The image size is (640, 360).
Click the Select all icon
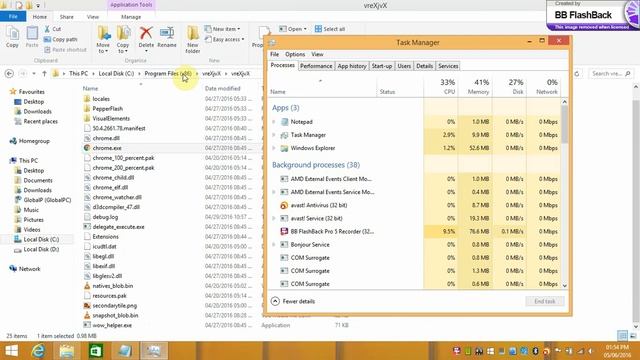[x=318, y=29]
